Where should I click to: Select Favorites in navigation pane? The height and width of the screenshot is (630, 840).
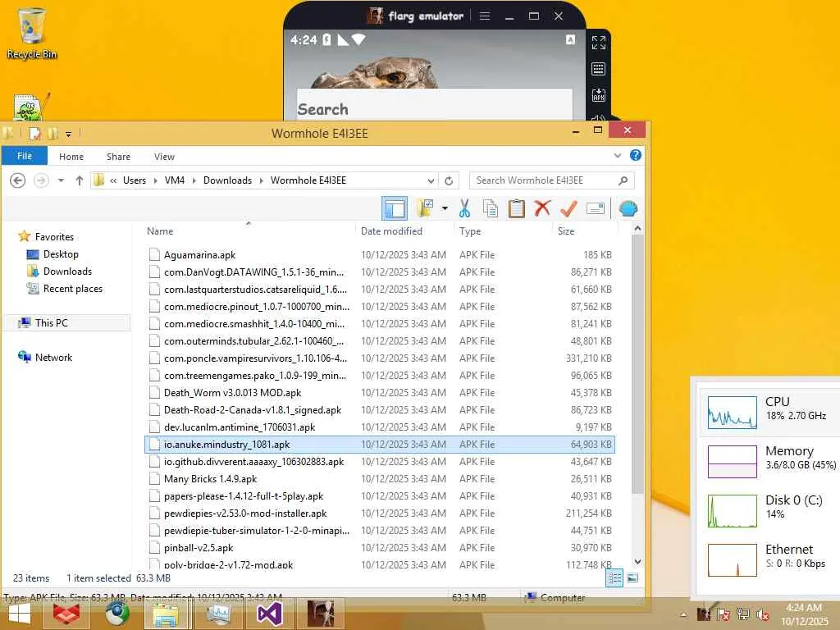pos(54,237)
